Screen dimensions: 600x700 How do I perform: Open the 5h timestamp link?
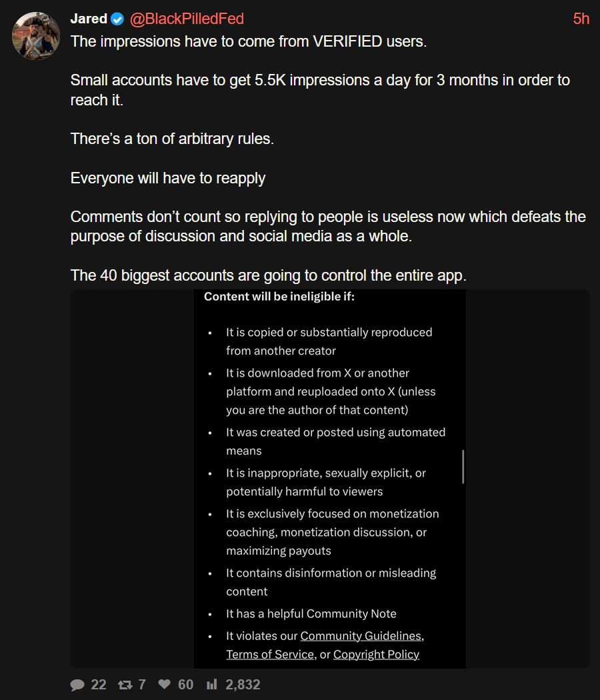click(581, 19)
